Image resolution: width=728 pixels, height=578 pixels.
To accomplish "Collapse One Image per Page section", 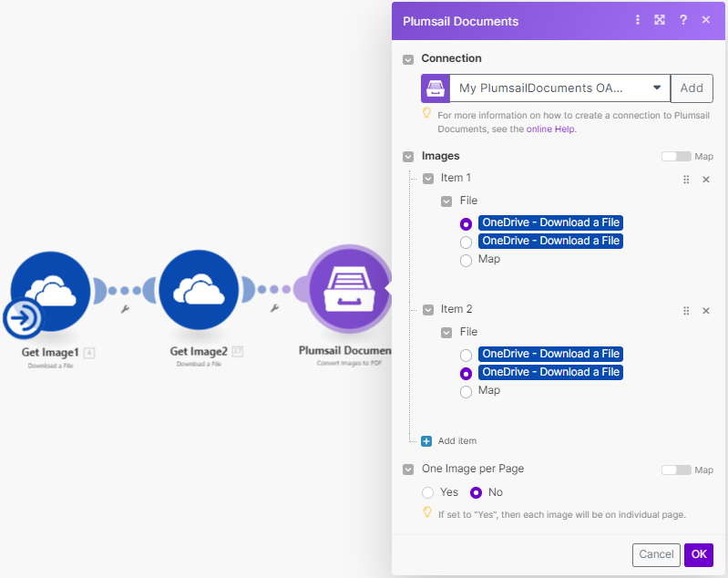I will tap(408, 470).
